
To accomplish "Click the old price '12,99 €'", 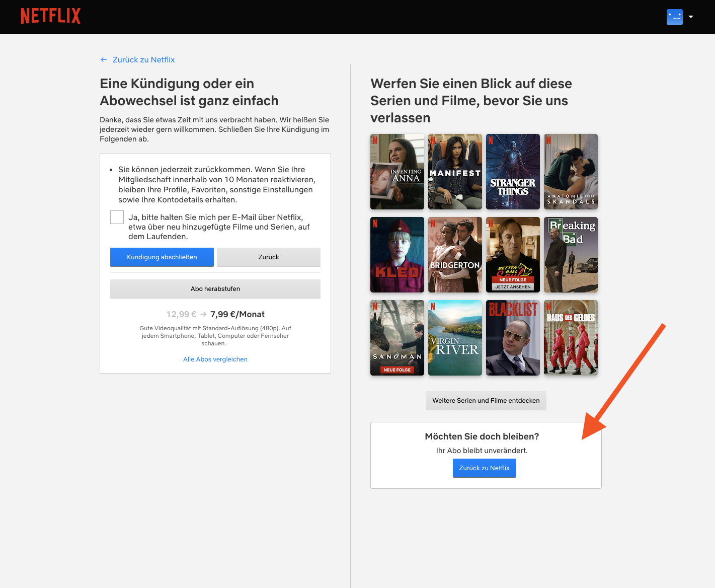I will coord(182,314).
